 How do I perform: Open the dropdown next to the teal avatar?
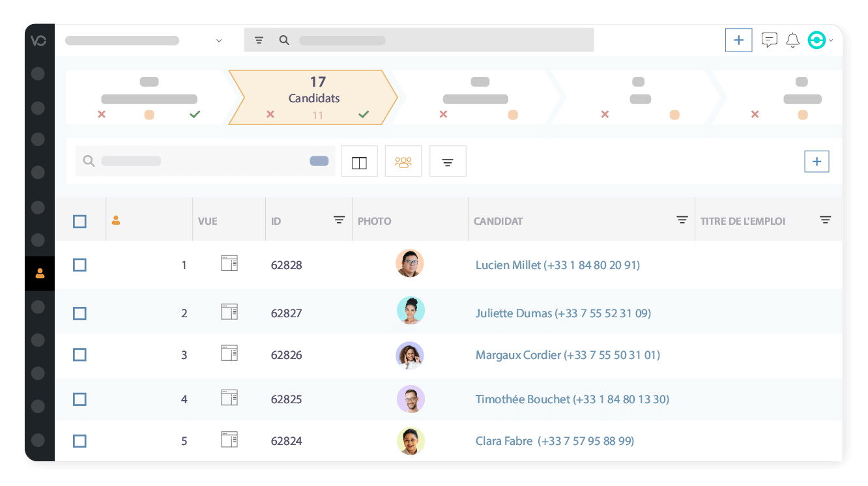830,40
